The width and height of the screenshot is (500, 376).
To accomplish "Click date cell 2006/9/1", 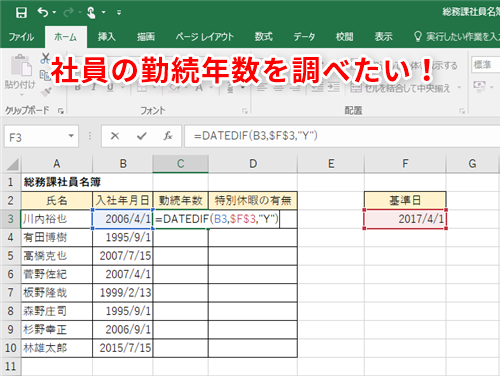I will click(x=123, y=330).
